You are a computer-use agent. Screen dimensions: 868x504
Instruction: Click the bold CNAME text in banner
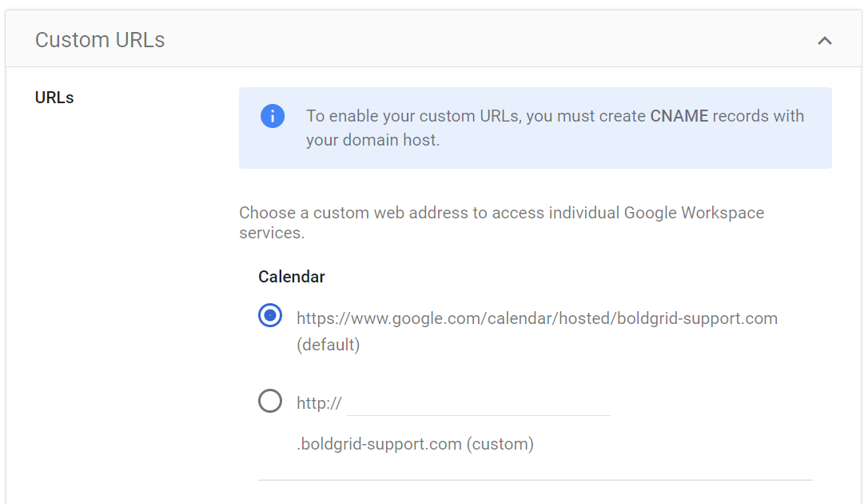(x=679, y=116)
